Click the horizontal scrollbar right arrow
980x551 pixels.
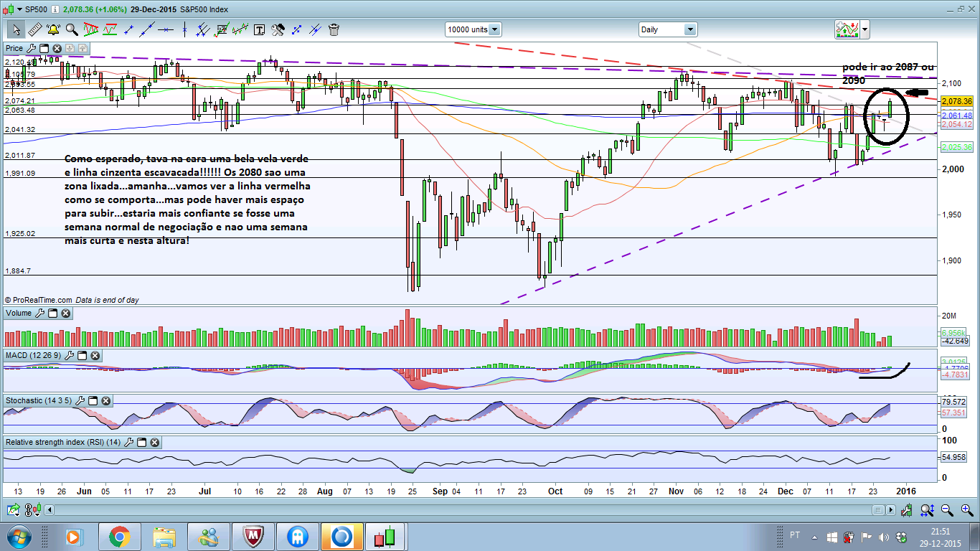point(891,510)
